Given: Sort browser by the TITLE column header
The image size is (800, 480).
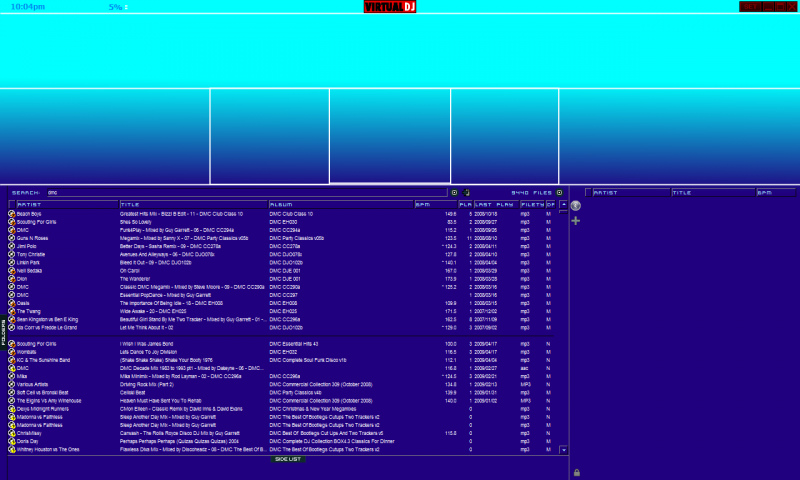Looking at the screenshot, I should point(193,205).
